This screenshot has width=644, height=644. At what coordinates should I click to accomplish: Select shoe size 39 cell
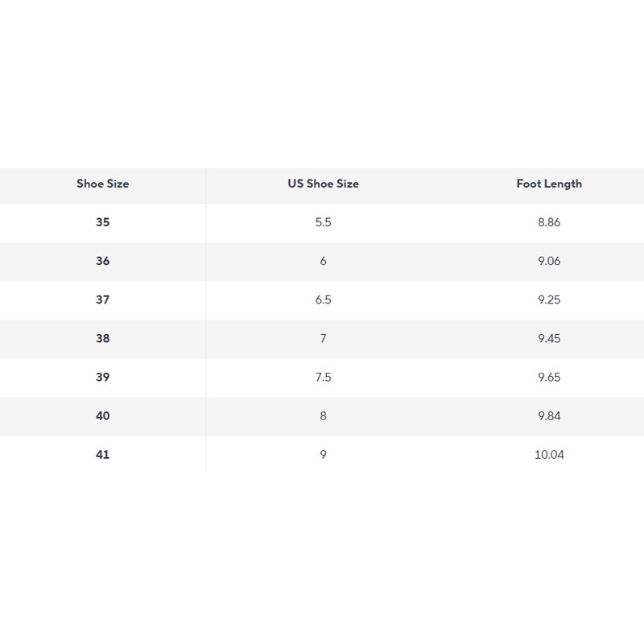point(102,377)
